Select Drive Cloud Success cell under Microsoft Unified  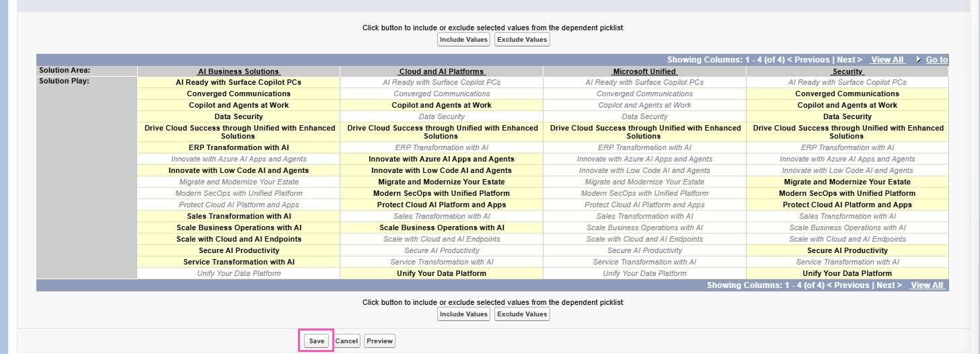point(644,132)
